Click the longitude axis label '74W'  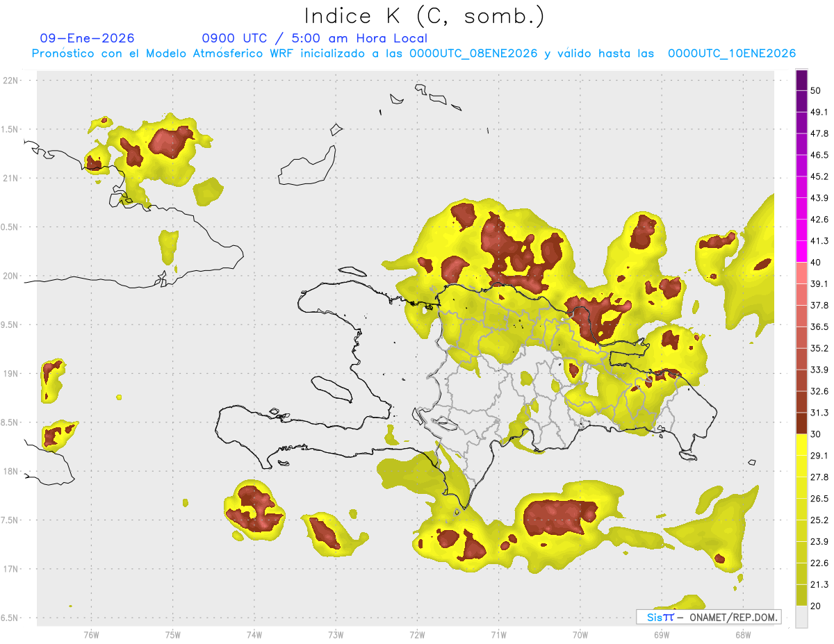(254, 635)
